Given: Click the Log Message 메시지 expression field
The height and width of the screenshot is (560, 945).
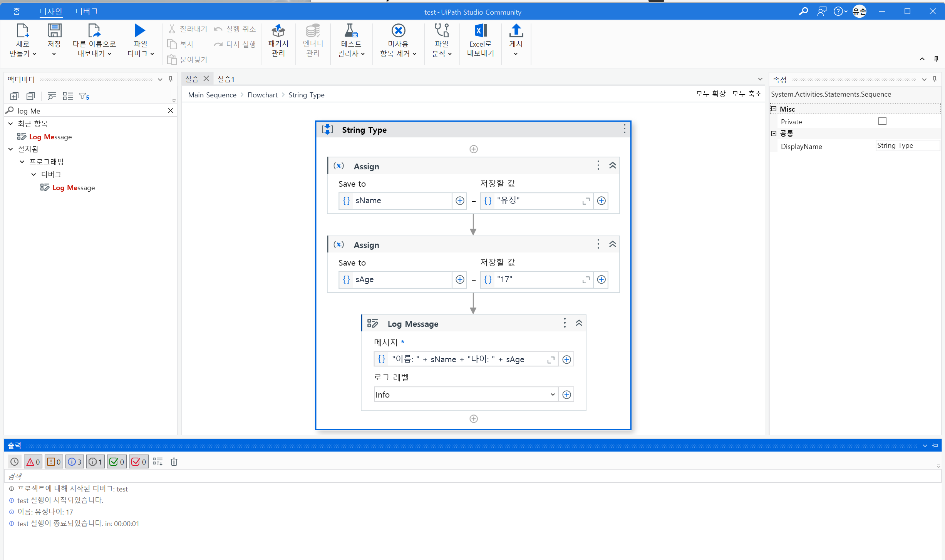Looking at the screenshot, I should click(x=466, y=359).
